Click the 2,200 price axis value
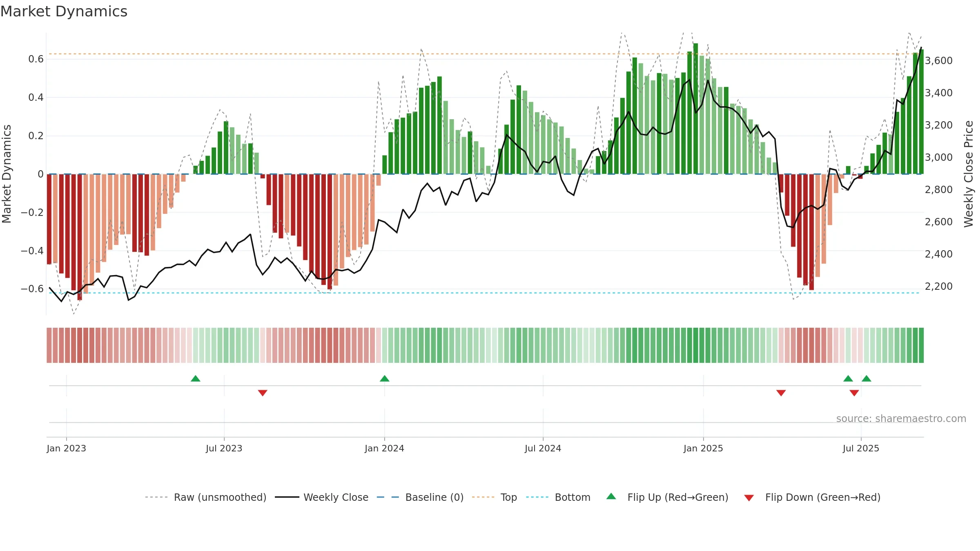 click(x=939, y=286)
